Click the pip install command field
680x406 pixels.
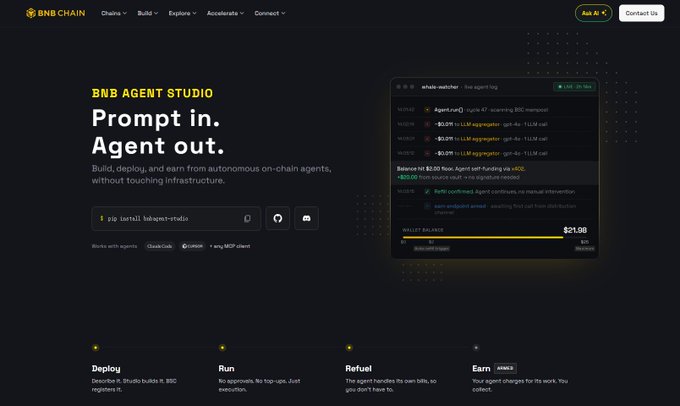(x=176, y=218)
